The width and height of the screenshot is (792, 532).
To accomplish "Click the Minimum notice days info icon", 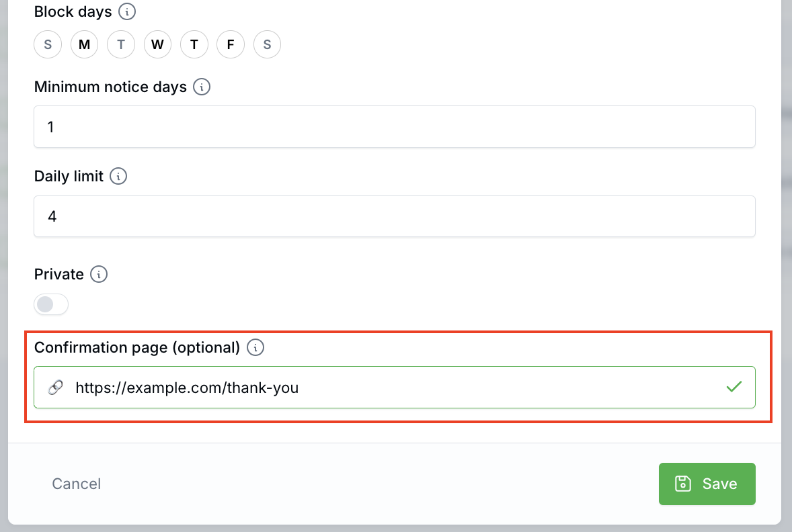I will coord(202,87).
